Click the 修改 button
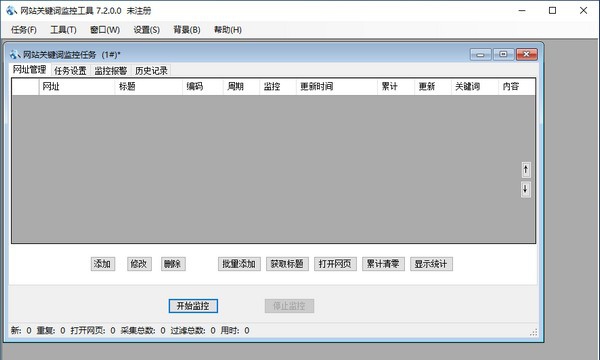600x360 pixels. coord(139,264)
